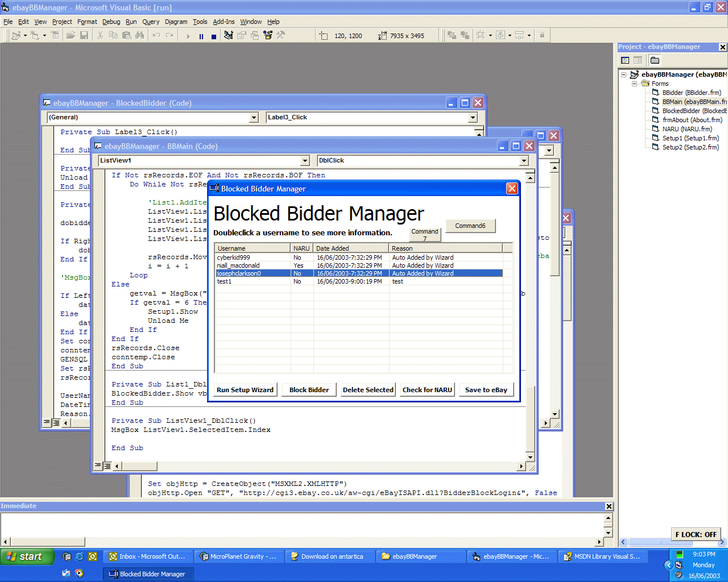Image resolution: width=728 pixels, height=582 pixels.
Task: Select the test1 username row
Action: (x=359, y=281)
